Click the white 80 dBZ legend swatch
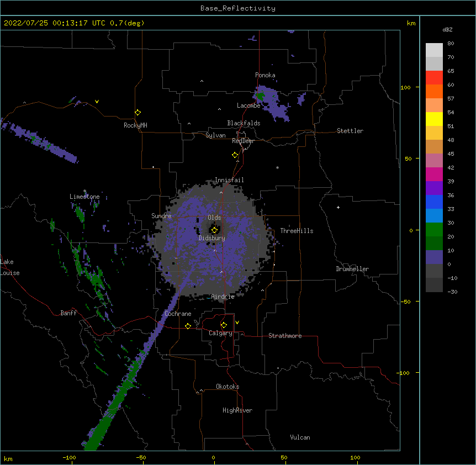Image resolution: width=476 pixels, height=465 pixels. click(x=434, y=50)
